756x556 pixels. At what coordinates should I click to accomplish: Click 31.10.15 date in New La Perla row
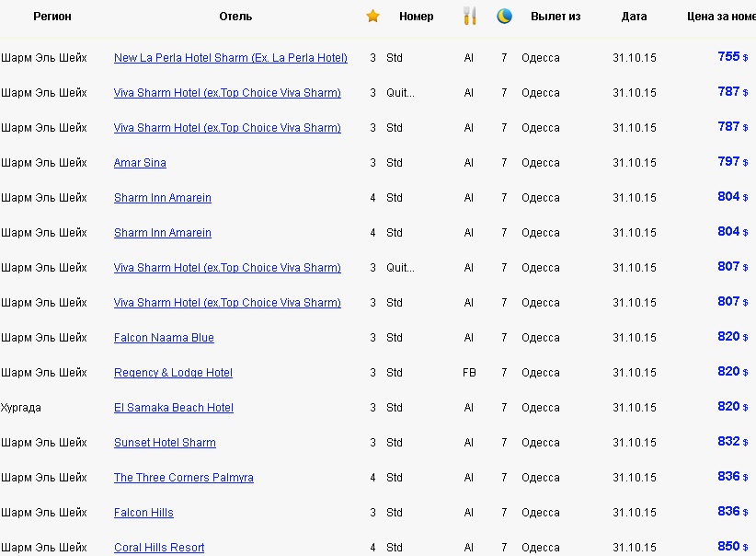coord(635,58)
